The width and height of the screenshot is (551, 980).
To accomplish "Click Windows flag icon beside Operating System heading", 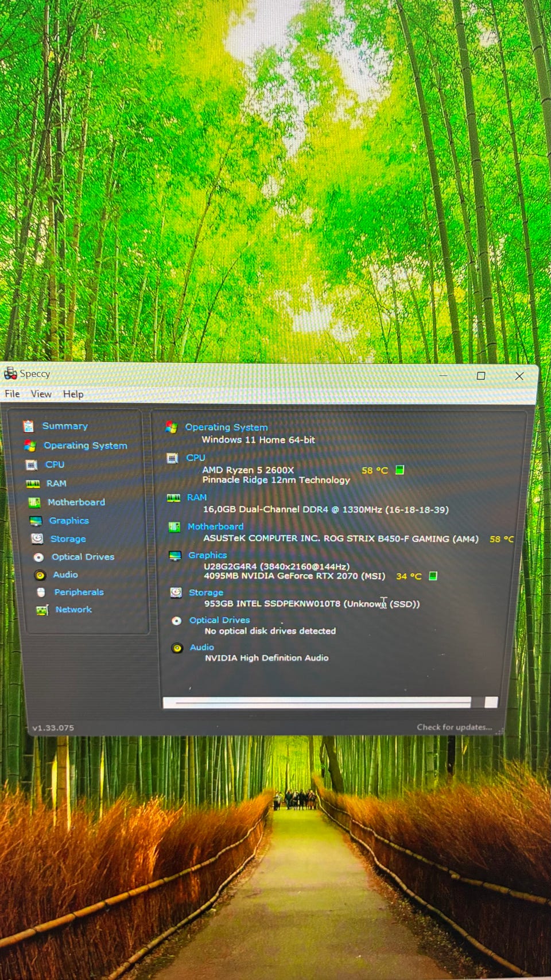I will [x=171, y=427].
